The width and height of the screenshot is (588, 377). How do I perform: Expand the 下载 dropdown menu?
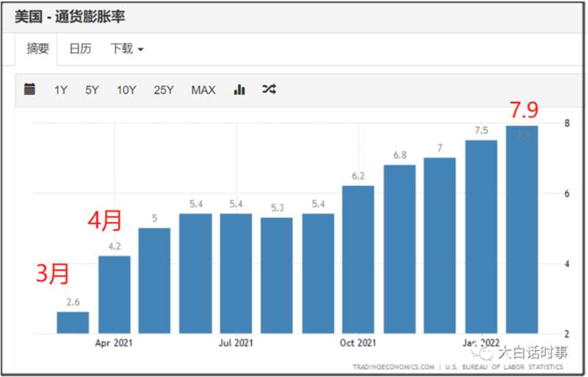point(127,49)
